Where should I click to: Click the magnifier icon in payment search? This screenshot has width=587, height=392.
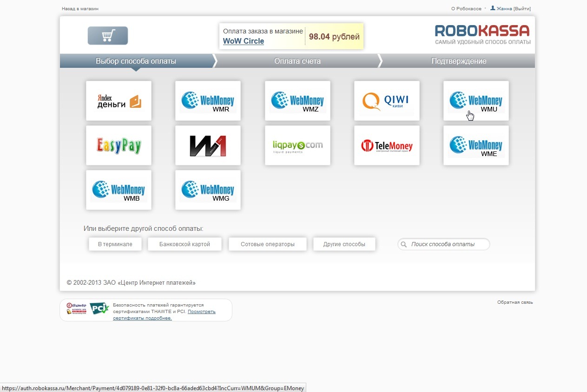tap(404, 244)
